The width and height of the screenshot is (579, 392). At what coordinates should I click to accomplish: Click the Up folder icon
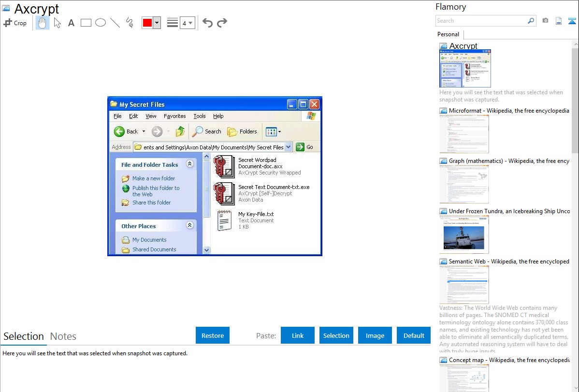[x=180, y=131]
